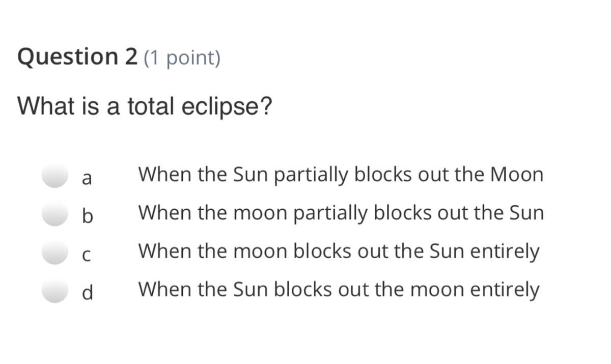Click the letter label 'd'
611x364 pixels.
point(88,292)
